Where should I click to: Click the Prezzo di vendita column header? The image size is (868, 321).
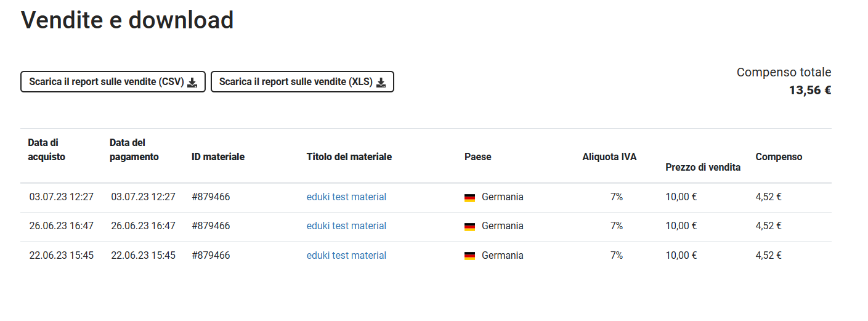tap(703, 167)
